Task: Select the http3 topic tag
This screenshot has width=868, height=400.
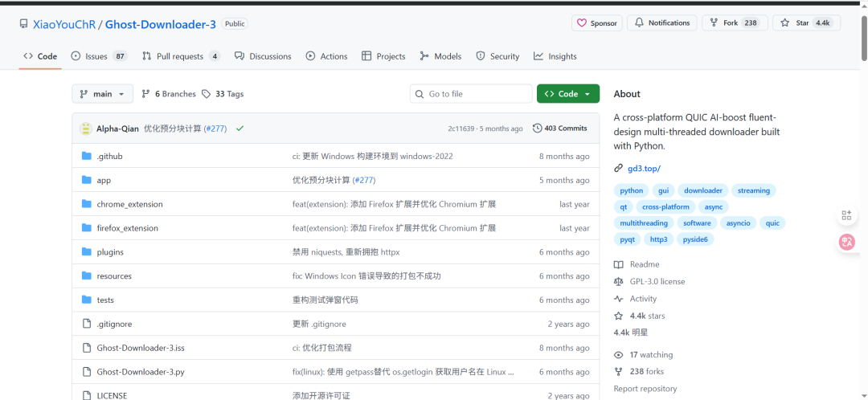Action: point(659,239)
